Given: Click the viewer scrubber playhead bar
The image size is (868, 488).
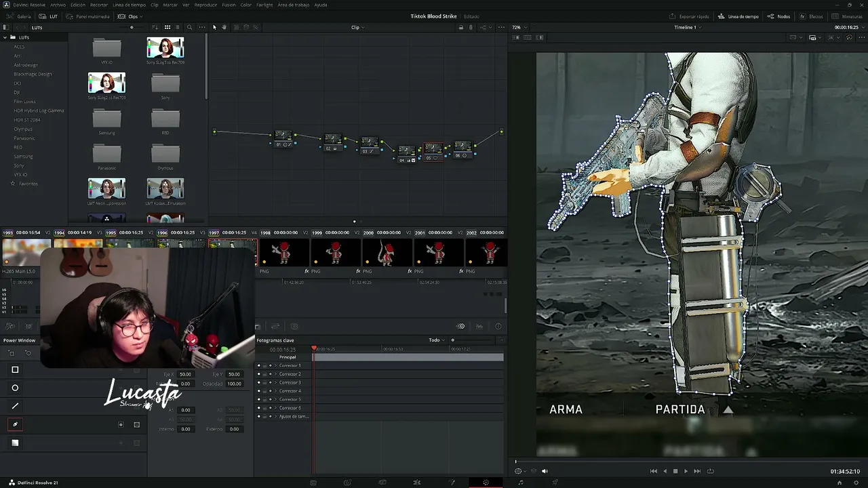Looking at the screenshot, I should click(x=687, y=462).
